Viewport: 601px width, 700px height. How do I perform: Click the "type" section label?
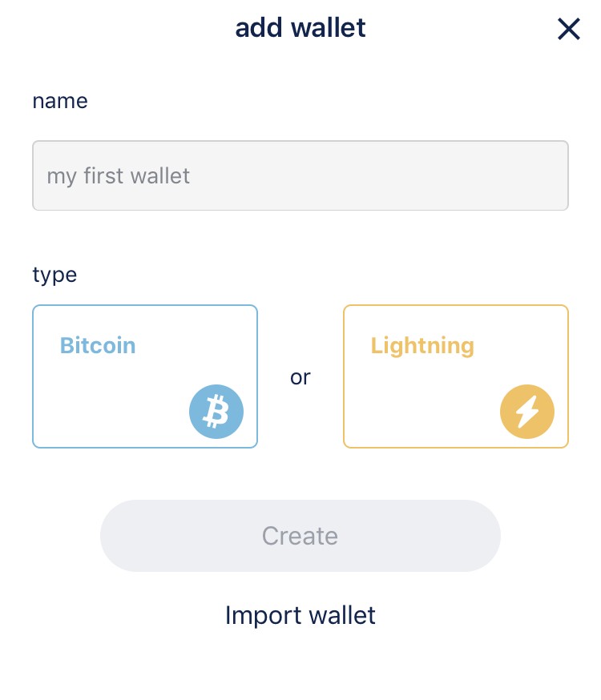[x=54, y=275]
